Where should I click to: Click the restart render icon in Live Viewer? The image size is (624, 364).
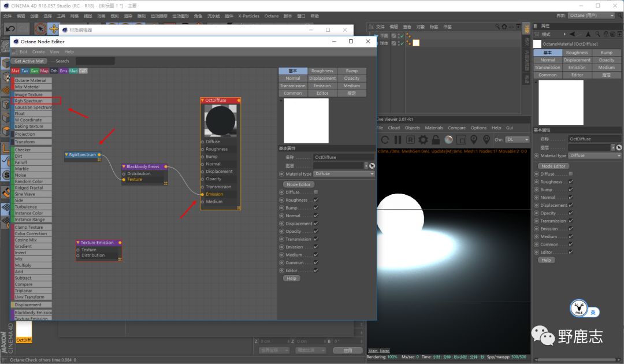(x=385, y=140)
